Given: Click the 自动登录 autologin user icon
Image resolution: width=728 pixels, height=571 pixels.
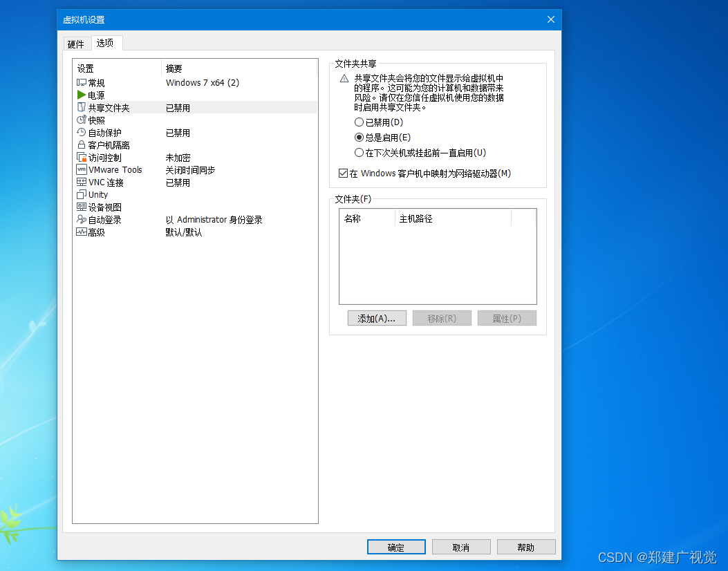Looking at the screenshot, I should [x=82, y=219].
